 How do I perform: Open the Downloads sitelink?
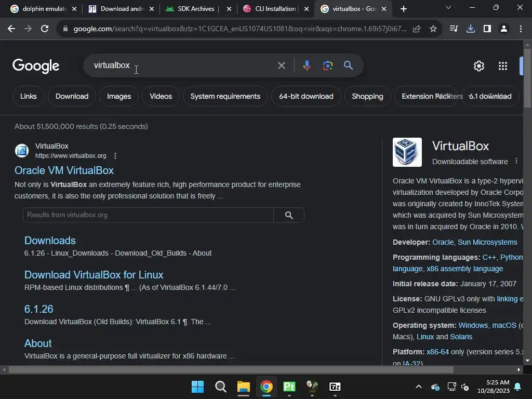50,241
